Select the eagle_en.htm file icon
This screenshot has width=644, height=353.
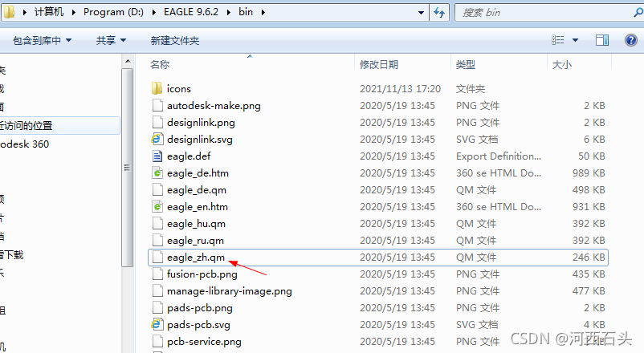157,206
